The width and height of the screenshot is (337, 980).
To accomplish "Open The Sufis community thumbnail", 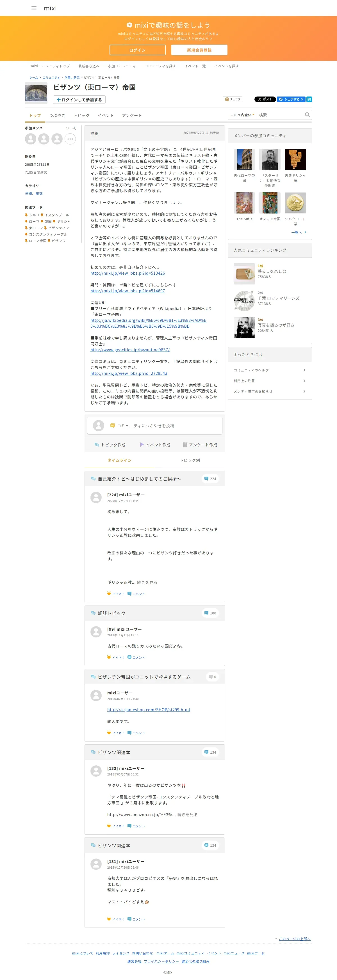I will [244, 203].
